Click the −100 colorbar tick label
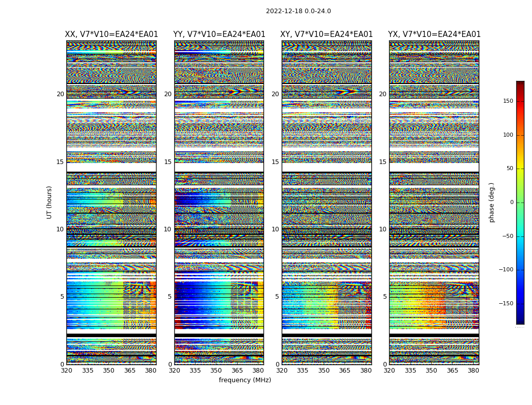This screenshot has width=532, height=405. click(x=506, y=269)
